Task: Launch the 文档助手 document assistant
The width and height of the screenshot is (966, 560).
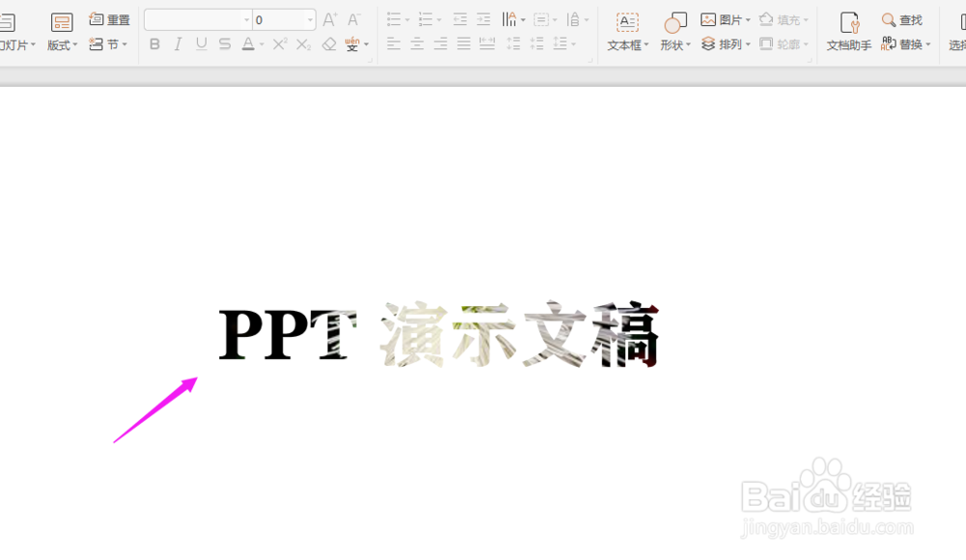Action: [849, 32]
